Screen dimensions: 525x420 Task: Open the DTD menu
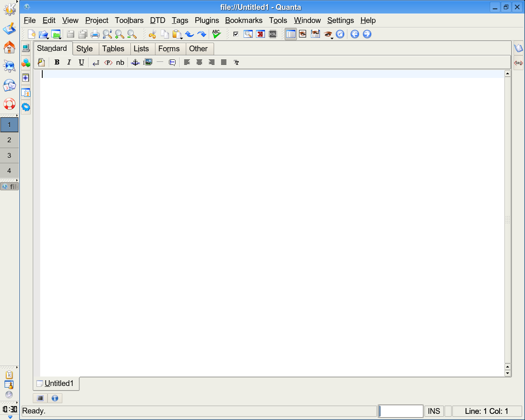pyautogui.click(x=157, y=21)
